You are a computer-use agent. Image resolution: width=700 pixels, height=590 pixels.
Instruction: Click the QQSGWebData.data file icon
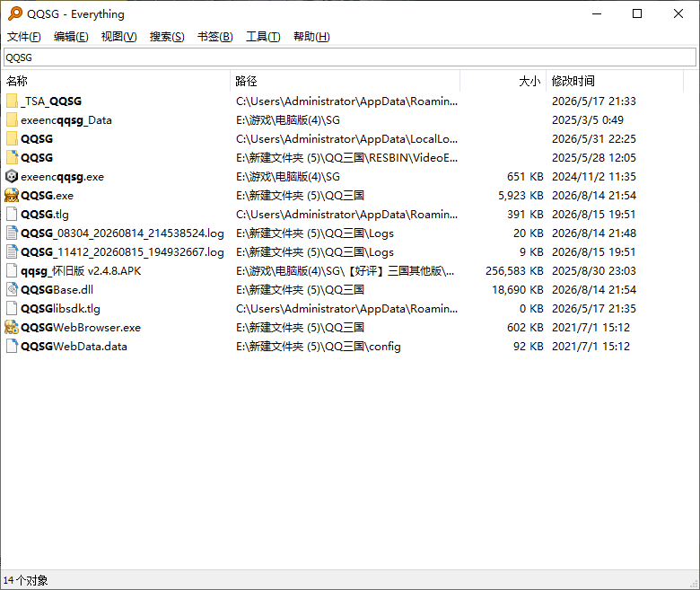click(12, 346)
